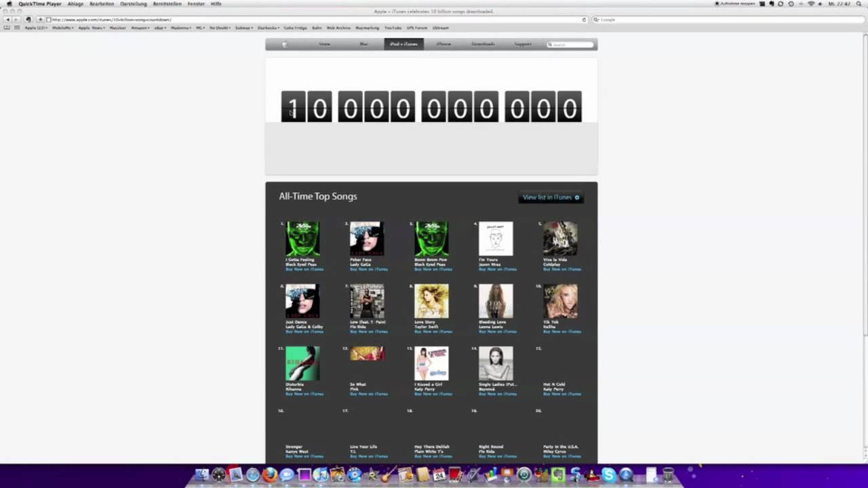Click Bleeding Love album cover
868x488 pixels.
click(x=496, y=301)
